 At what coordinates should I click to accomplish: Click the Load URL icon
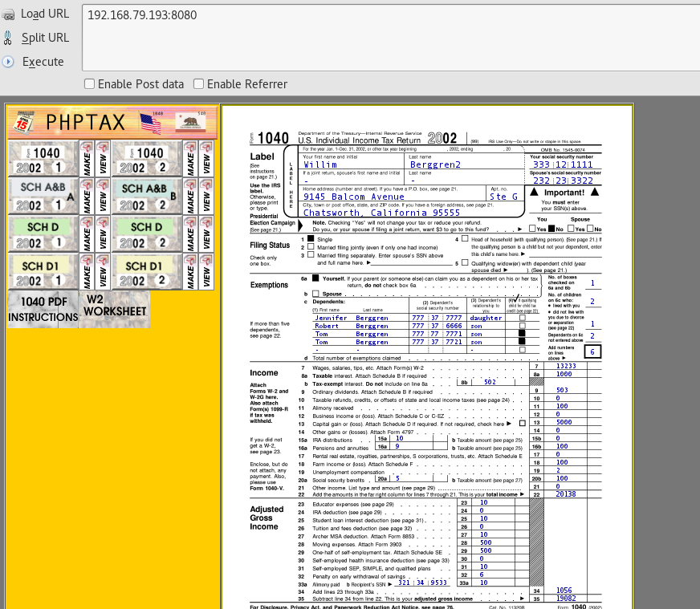[8, 14]
